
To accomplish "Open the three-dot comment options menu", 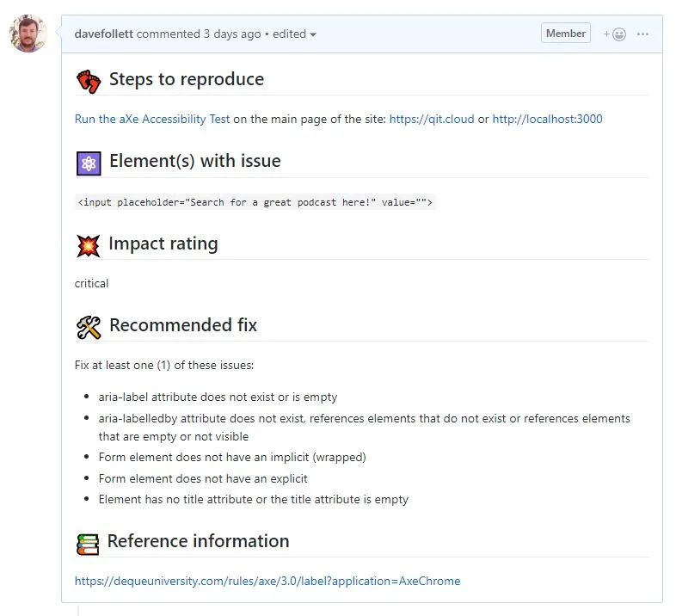I will (x=643, y=34).
